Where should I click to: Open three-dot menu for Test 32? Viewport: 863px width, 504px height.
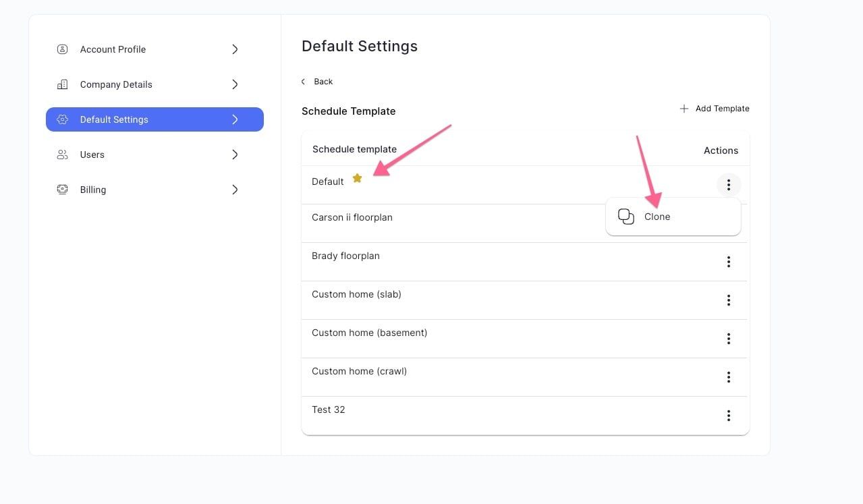coord(729,416)
